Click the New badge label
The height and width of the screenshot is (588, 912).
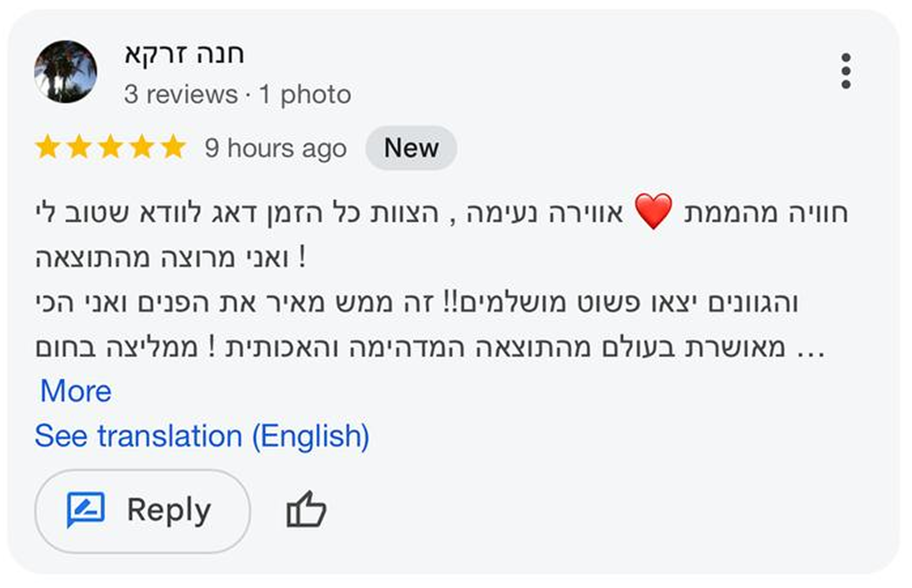411,148
